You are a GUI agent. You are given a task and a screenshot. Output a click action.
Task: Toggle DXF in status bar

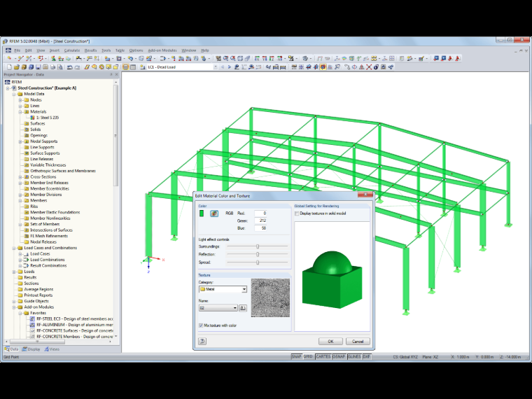[367, 356]
